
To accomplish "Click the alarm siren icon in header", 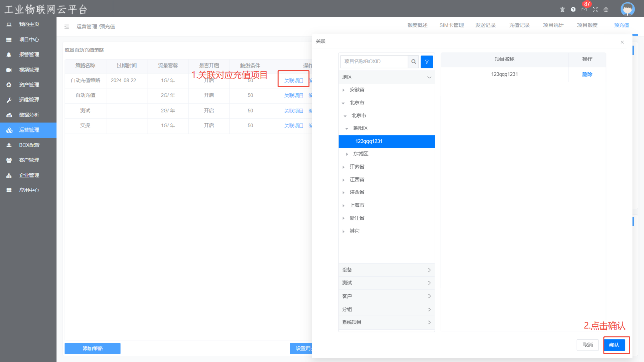I will point(562,10).
